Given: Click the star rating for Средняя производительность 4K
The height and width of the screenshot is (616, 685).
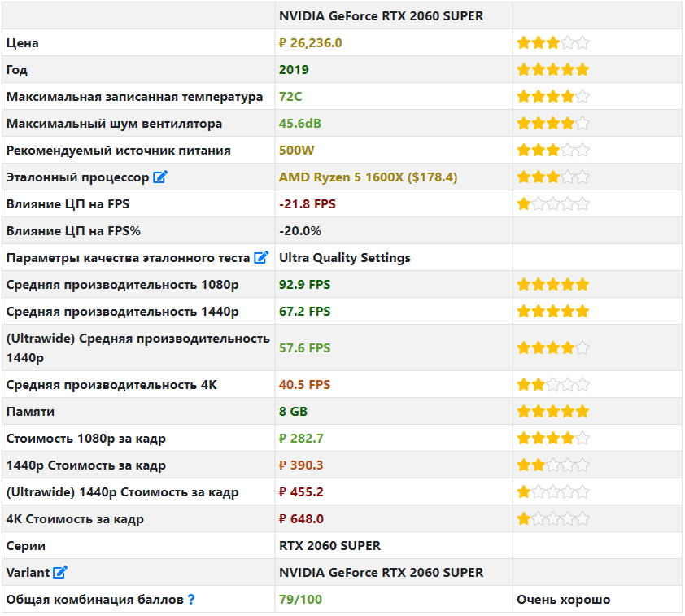Looking at the screenshot, I should [553, 384].
